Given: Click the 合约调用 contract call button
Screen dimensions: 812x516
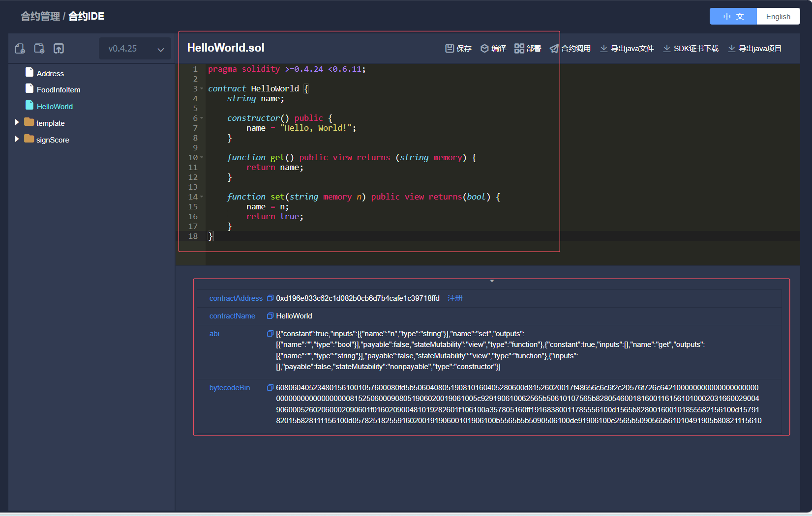Looking at the screenshot, I should click(x=570, y=48).
